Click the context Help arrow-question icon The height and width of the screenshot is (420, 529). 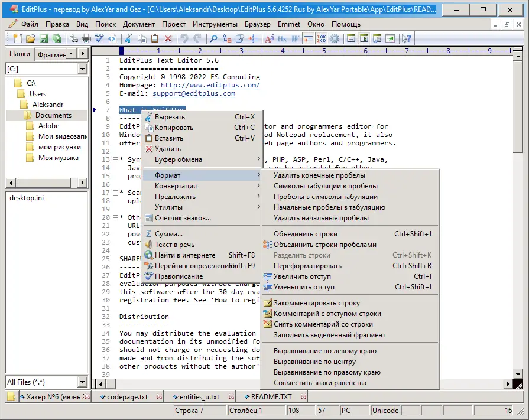coord(405,38)
